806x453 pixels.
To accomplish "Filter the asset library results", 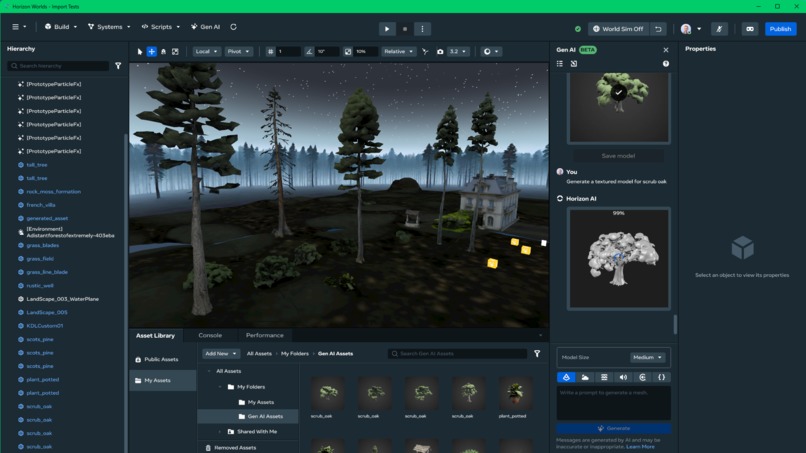I will click(x=537, y=354).
